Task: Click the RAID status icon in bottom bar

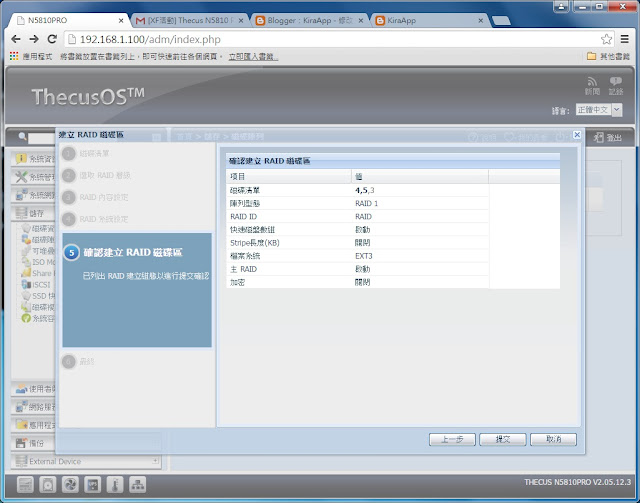Action: point(25,485)
